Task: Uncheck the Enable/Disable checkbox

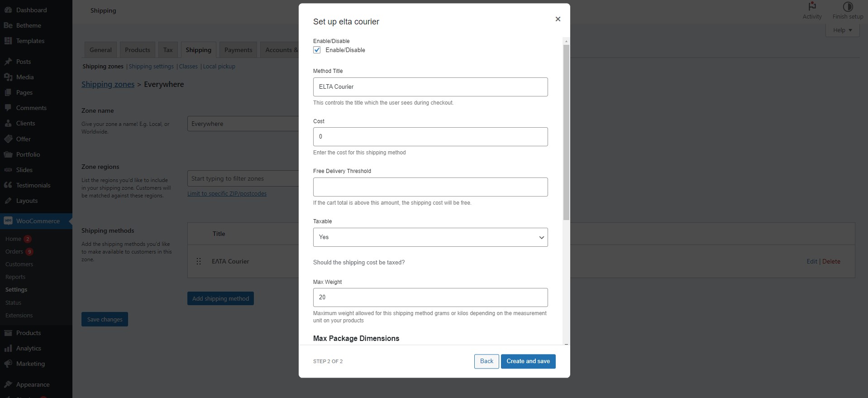Action: click(x=317, y=50)
